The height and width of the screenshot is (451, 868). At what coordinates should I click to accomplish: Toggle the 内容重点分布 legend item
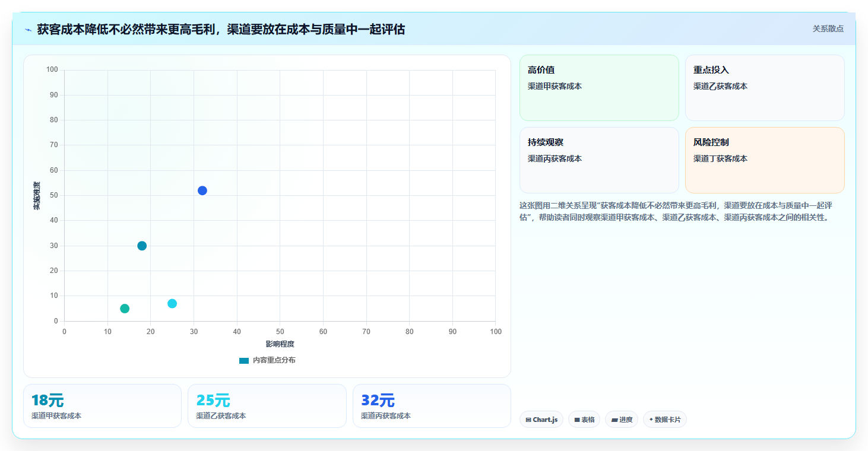click(x=267, y=360)
